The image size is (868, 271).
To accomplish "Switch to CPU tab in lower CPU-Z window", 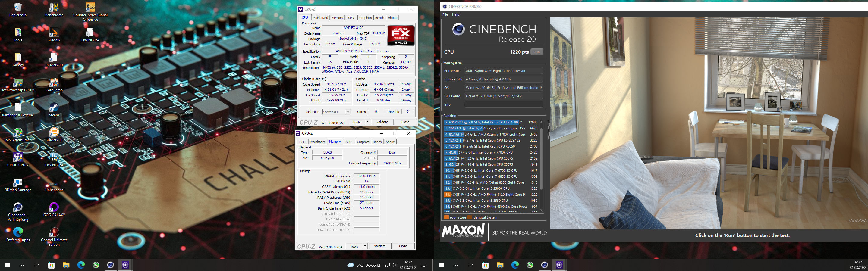I will tap(302, 142).
